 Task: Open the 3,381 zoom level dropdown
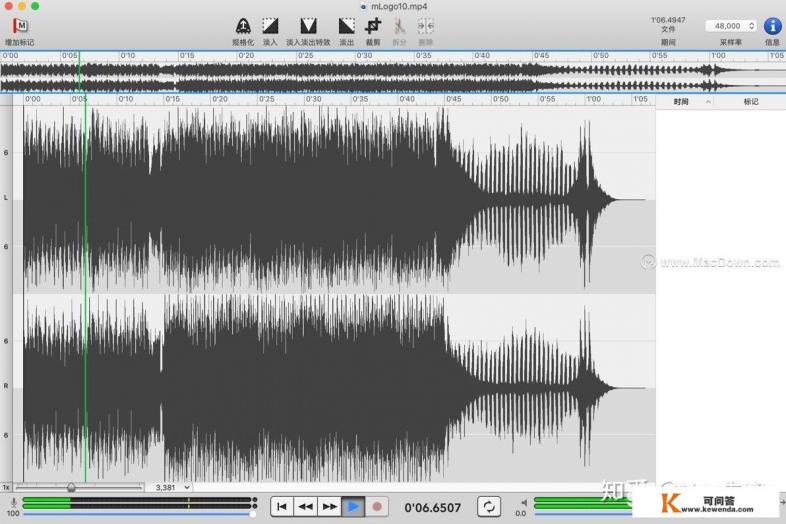point(172,487)
